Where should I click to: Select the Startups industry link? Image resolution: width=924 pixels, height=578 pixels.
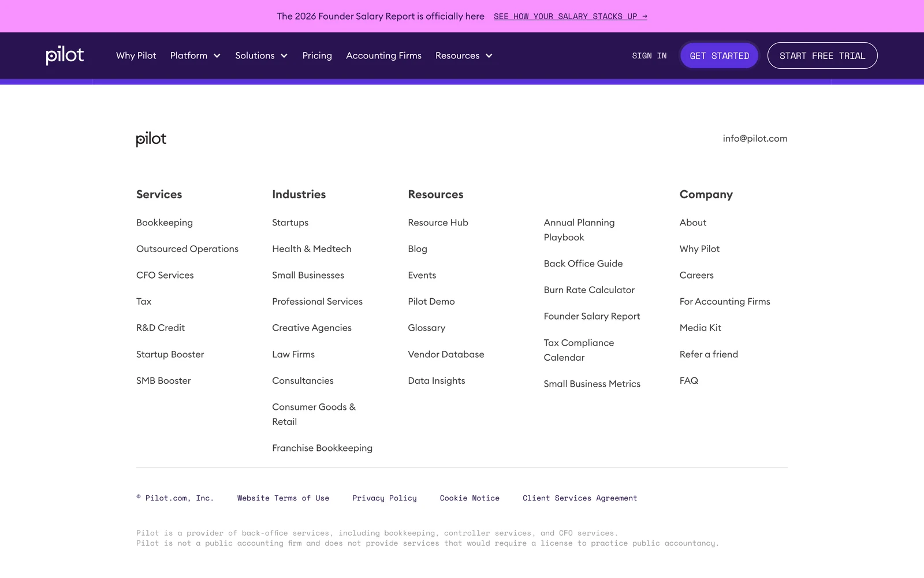pos(290,223)
